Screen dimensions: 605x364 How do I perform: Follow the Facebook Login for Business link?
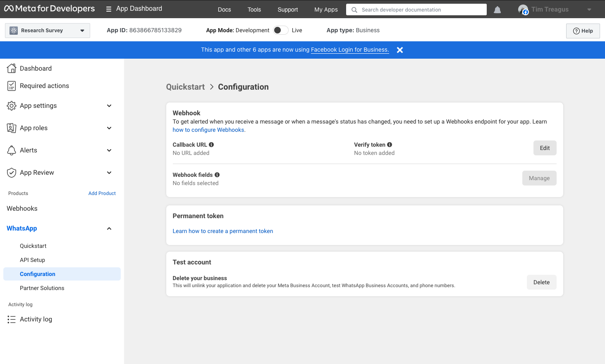pyautogui.click(x=350, y=50)
